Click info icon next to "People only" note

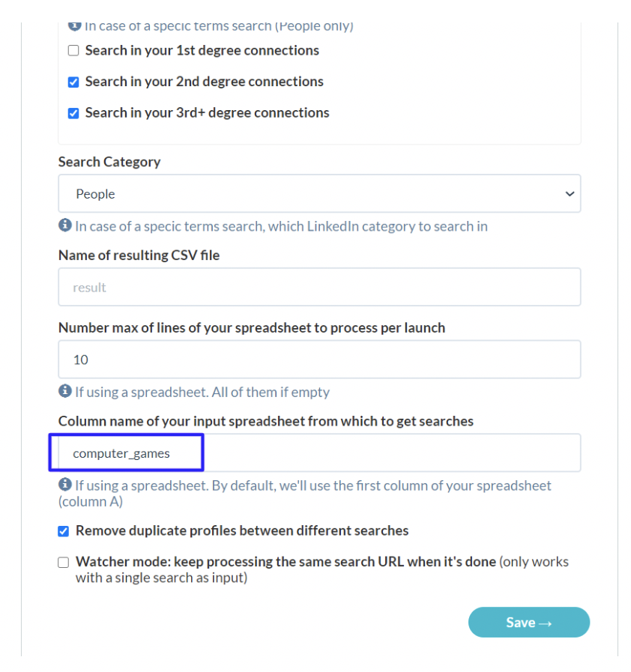(75, 26)
